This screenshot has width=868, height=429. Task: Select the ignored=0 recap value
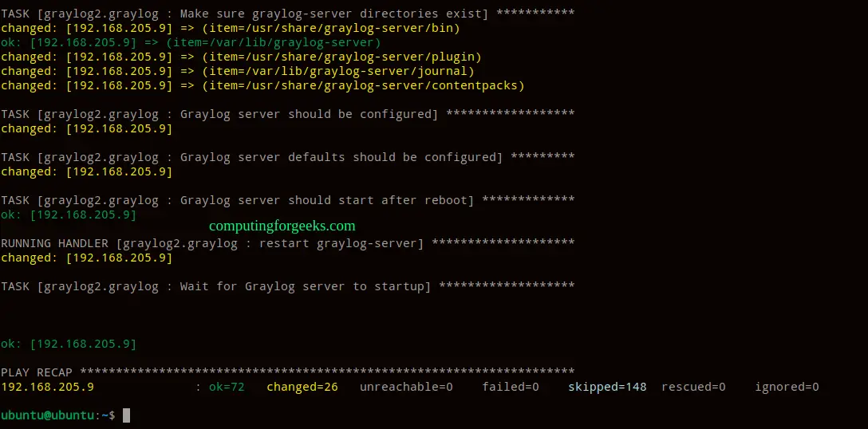click(786, 387)
